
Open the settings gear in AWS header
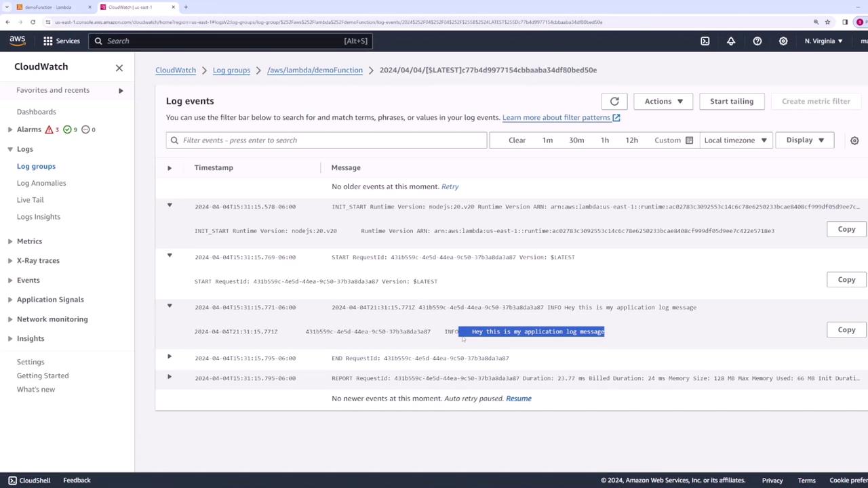[x=783, y=41]
